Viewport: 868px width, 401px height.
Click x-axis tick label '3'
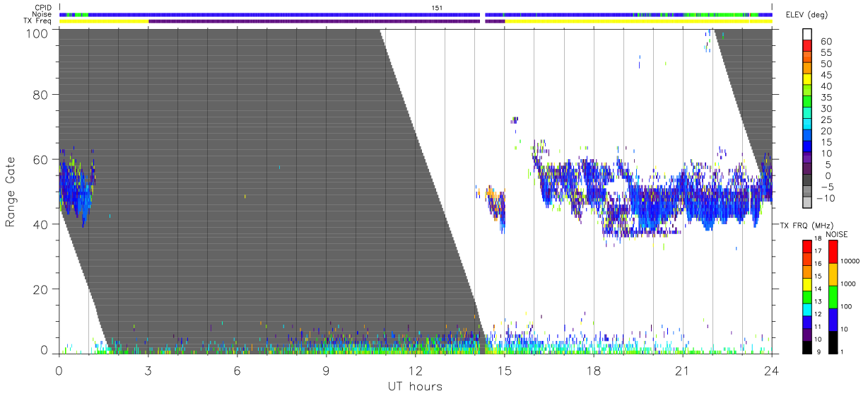point(148,370)
